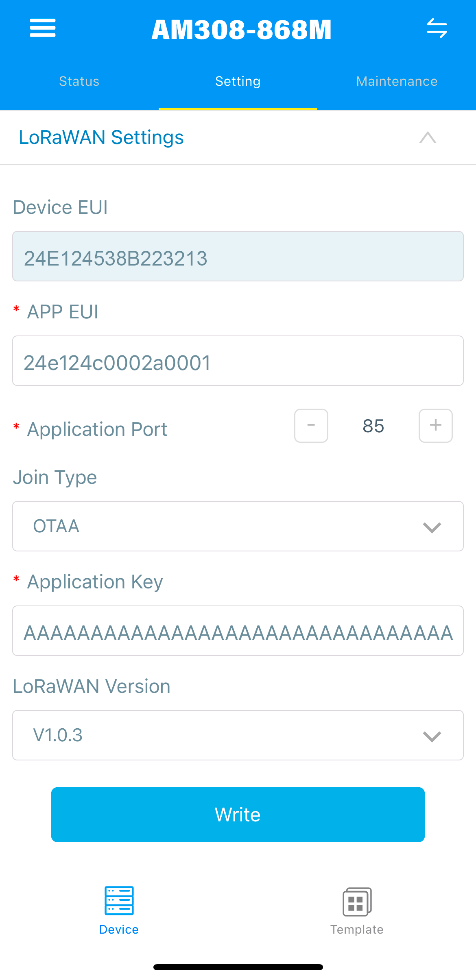Tap the Application Port value 85
Screen dimensions: 476x980
pos(373,426)
